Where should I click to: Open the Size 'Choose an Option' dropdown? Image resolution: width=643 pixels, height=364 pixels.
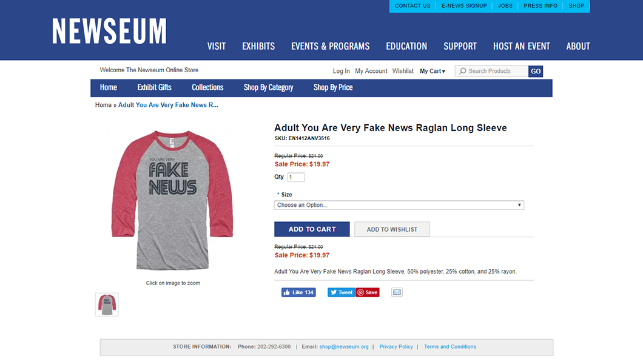point(399,204)
